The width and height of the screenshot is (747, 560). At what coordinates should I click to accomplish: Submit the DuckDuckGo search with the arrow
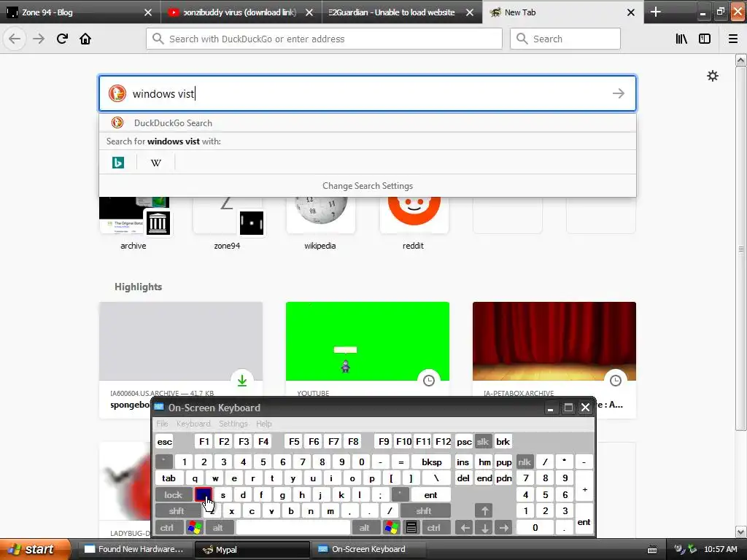[619, 93]
